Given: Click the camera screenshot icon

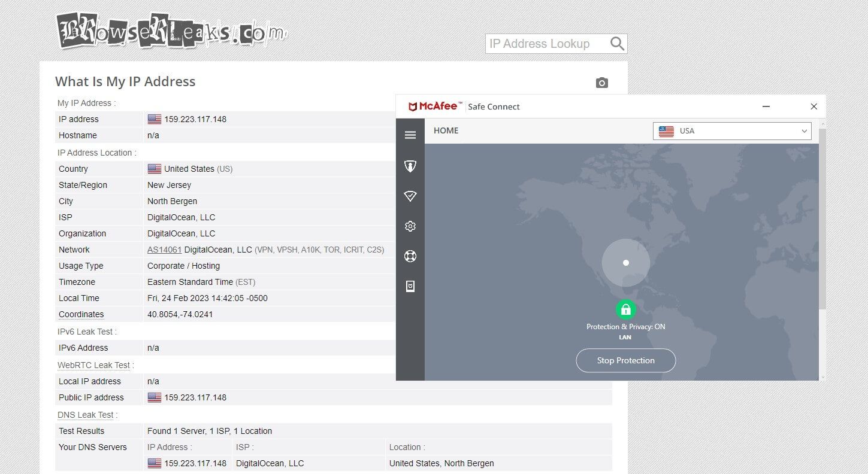Looking at the screenshot, I should 602,83.
